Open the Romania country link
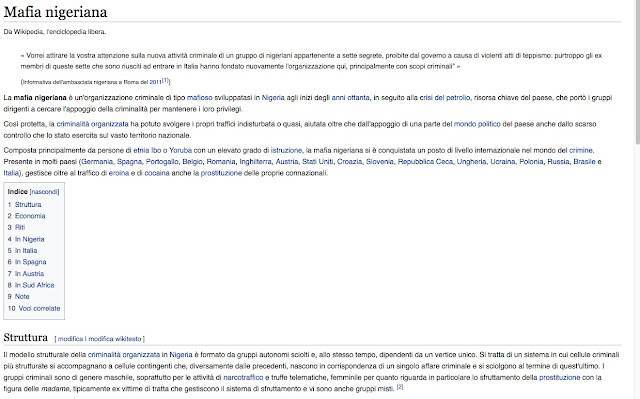The width and height of the screenshot is (640, 399). pos(221,162)
